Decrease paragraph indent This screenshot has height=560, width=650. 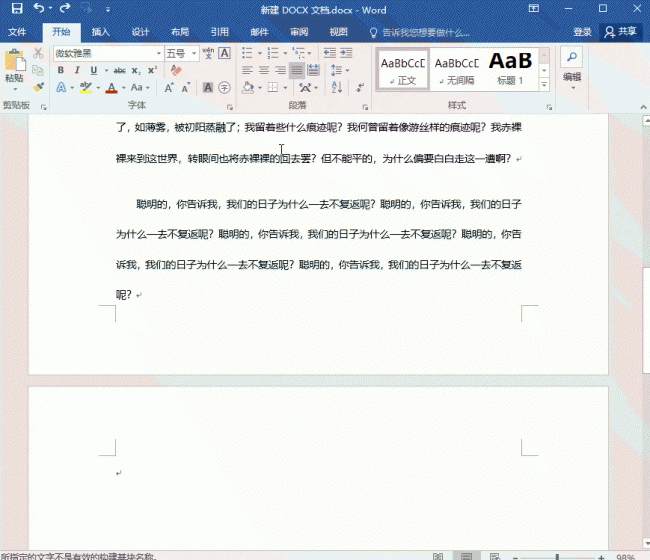[330, 53]
